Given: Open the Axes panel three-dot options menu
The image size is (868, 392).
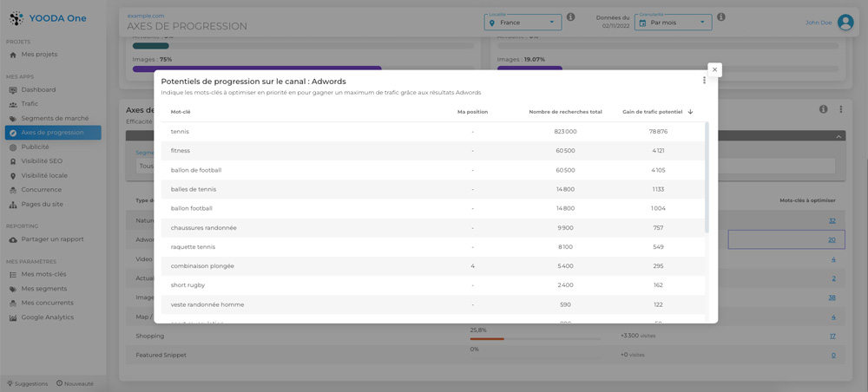Looking at the screenshot, I should pos(840,109).
